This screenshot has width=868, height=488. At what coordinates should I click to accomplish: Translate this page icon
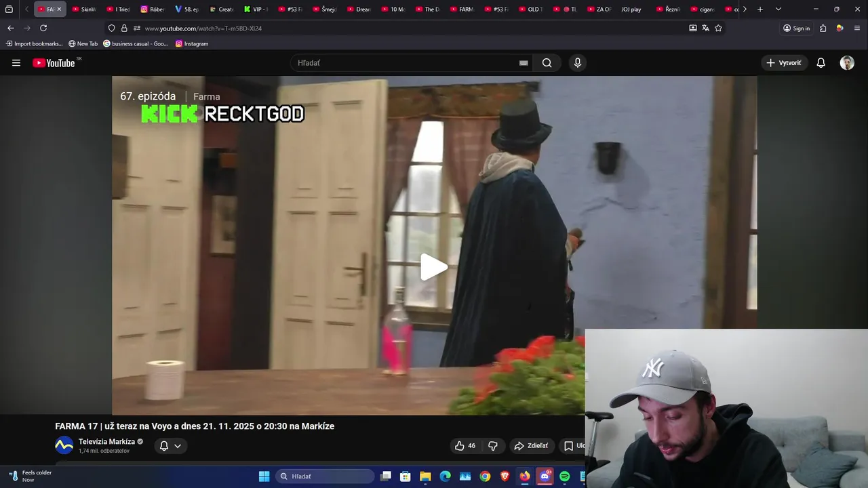click(705, 28)
